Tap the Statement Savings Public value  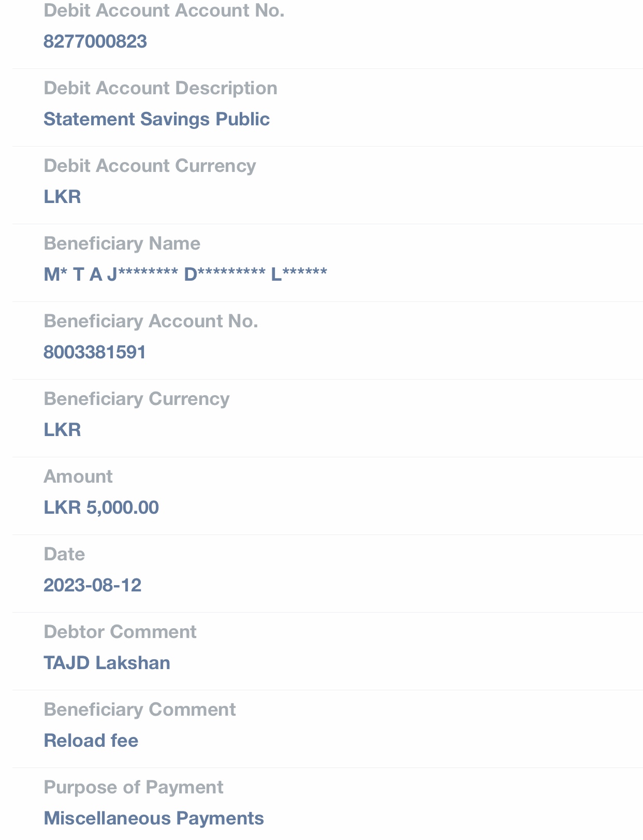pos(156,119)
